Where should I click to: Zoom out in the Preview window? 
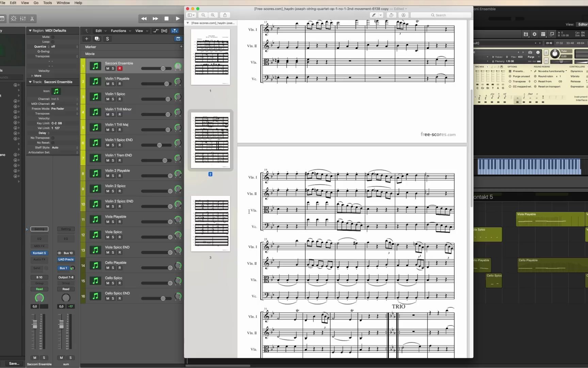203,15
